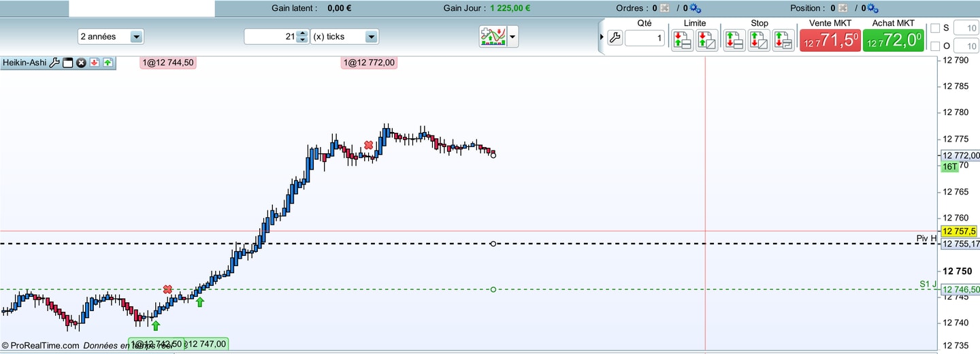The height and width of the screenshot is (354, 980).
Task: Open gear settings icon next to Ordres
Action: pyautogui.click(x=694, y=8)
